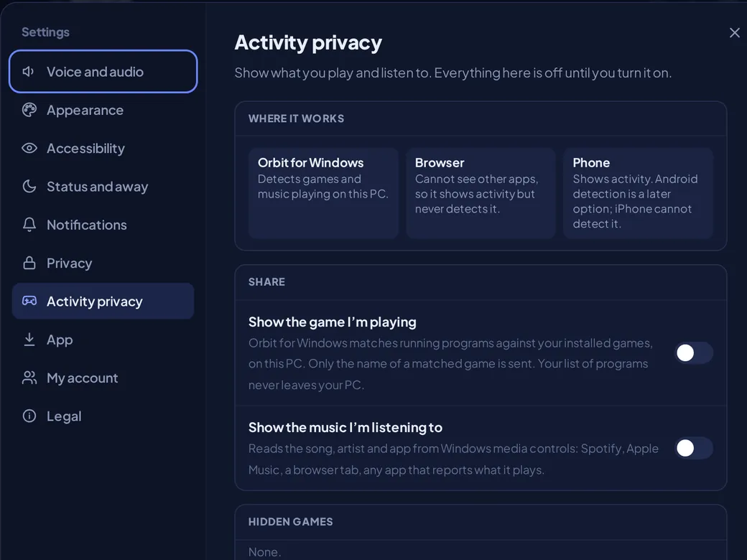Open Accessibility settings page

(x=103, y=148)
